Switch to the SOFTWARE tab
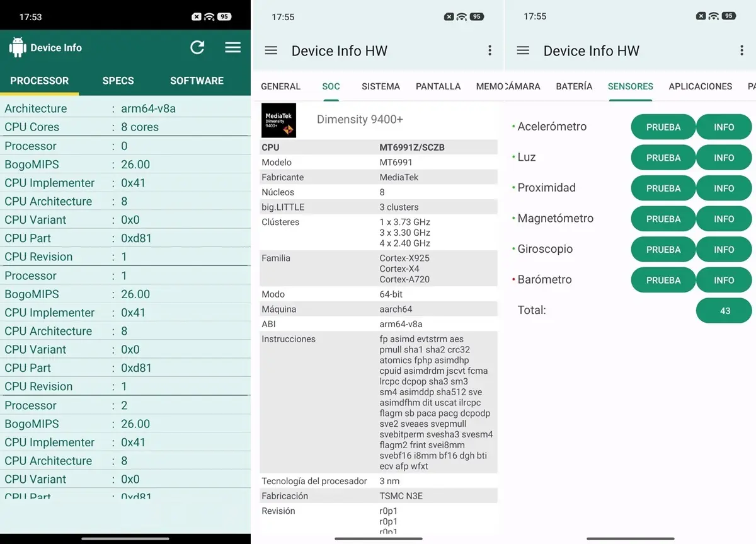 (197, 81)
